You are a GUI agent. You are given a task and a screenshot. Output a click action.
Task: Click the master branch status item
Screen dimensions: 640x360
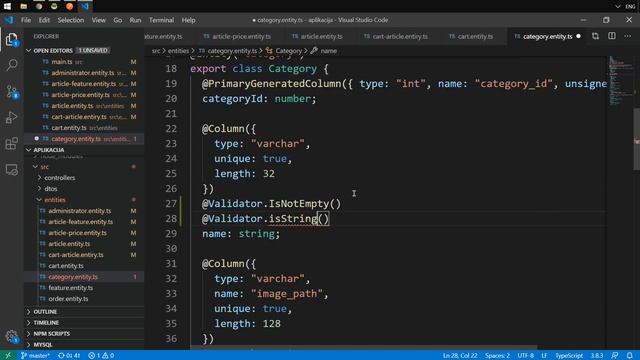35,356
